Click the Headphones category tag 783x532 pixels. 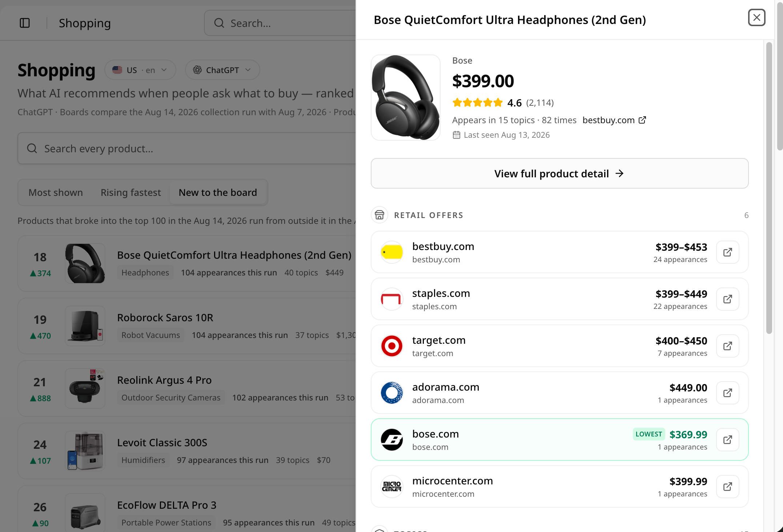tap(145, 273)
